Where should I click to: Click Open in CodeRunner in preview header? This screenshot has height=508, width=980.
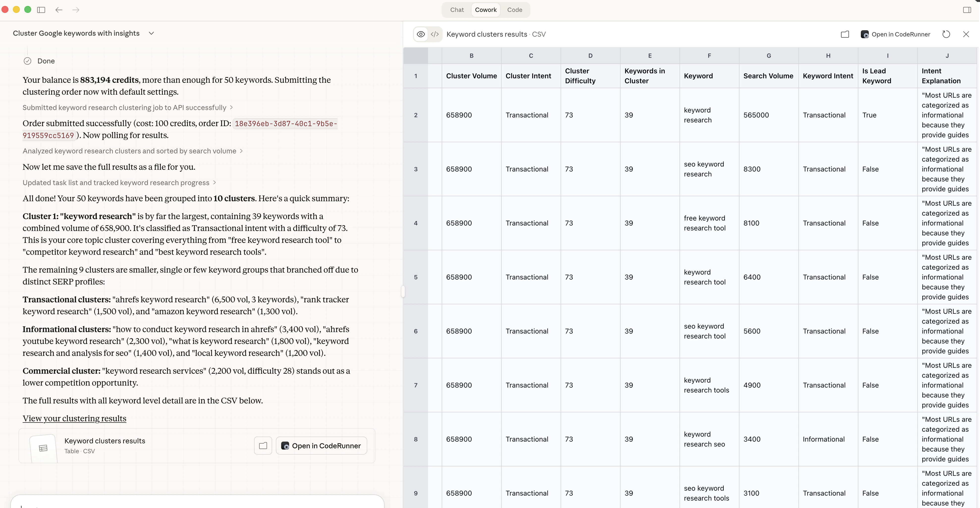[895, 34]
